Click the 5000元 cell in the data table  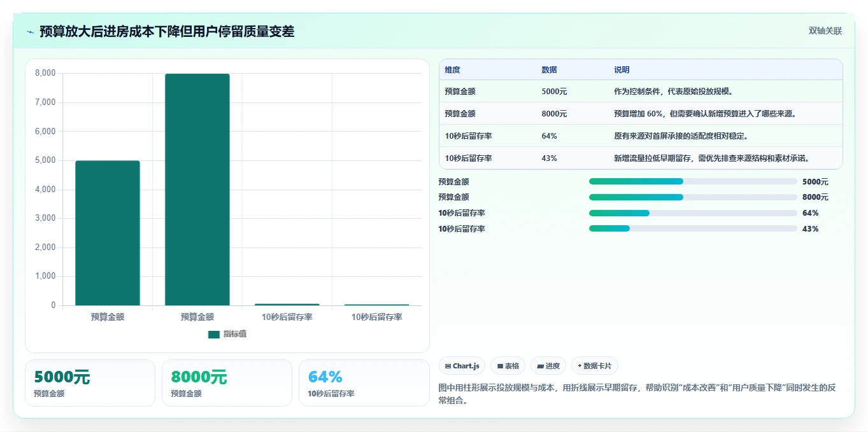[x=554, y=92]
